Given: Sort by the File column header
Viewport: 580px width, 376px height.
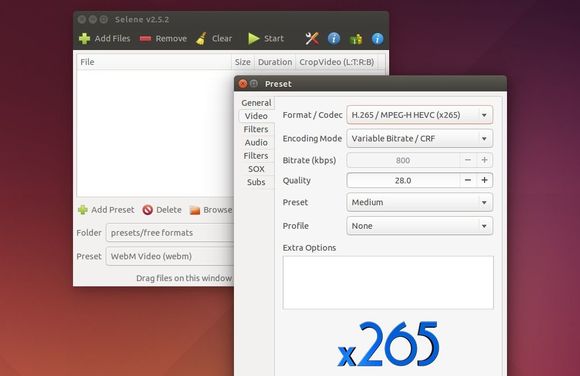Looking at the screenshot, I should (x=154, y=62).
